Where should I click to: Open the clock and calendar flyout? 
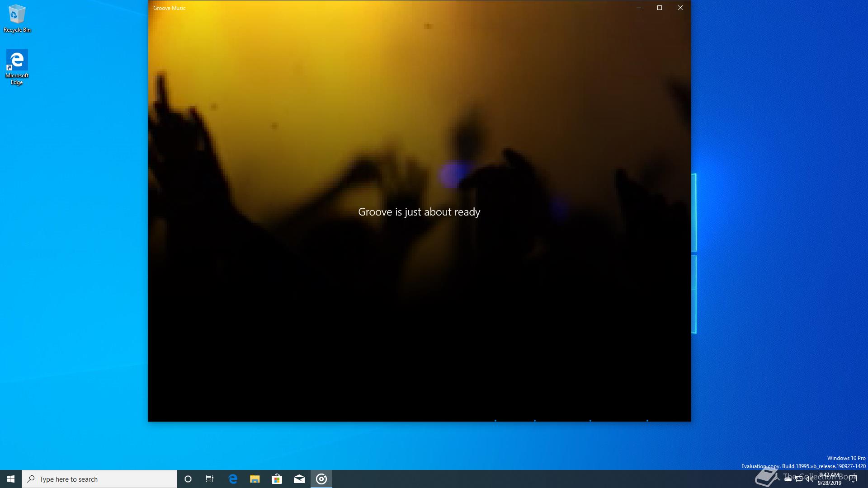click(830, 479)
